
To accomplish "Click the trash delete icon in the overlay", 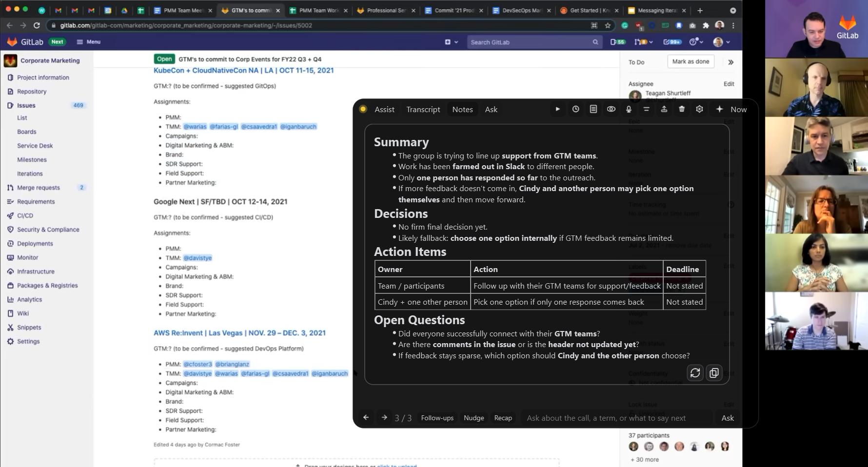I will coord(682,109).
